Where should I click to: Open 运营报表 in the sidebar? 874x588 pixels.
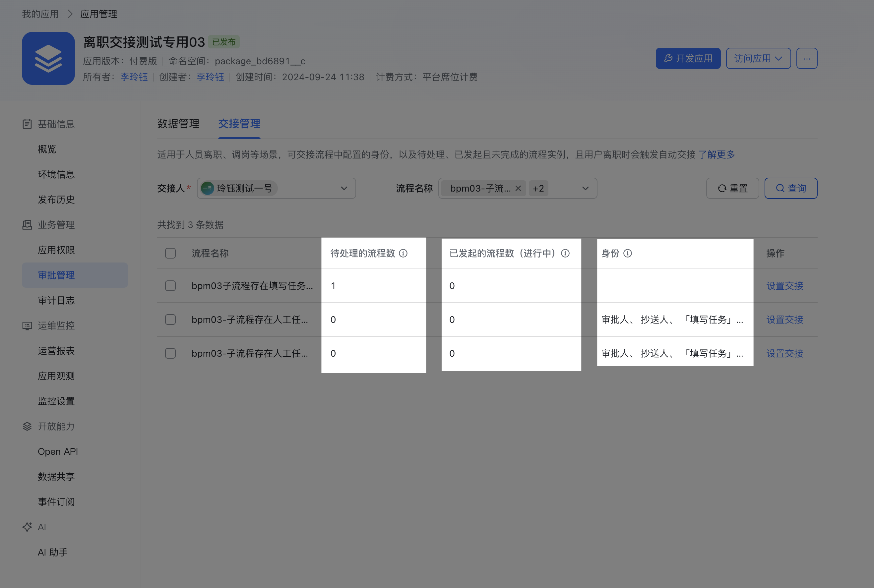coord(56,351)
